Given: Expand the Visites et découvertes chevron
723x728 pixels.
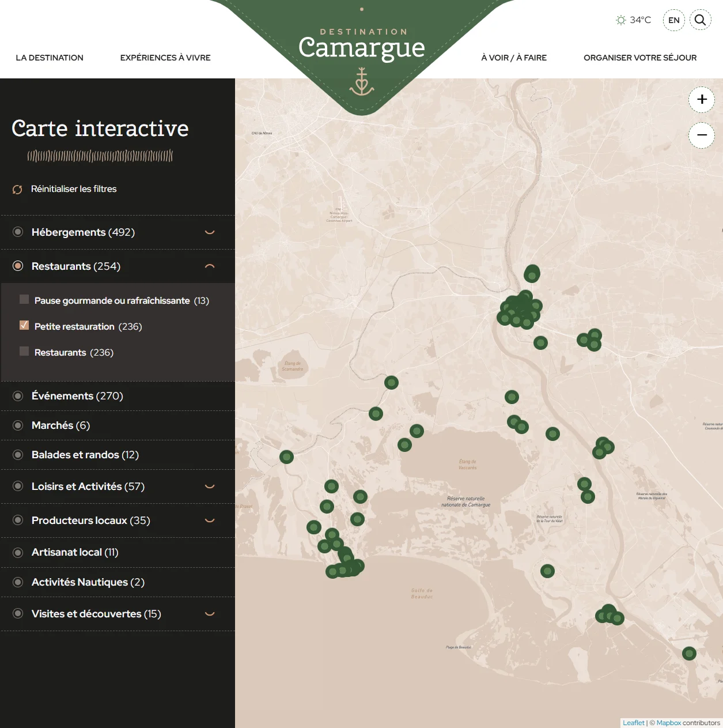Looking at the screenshot, I should [210, 614].
